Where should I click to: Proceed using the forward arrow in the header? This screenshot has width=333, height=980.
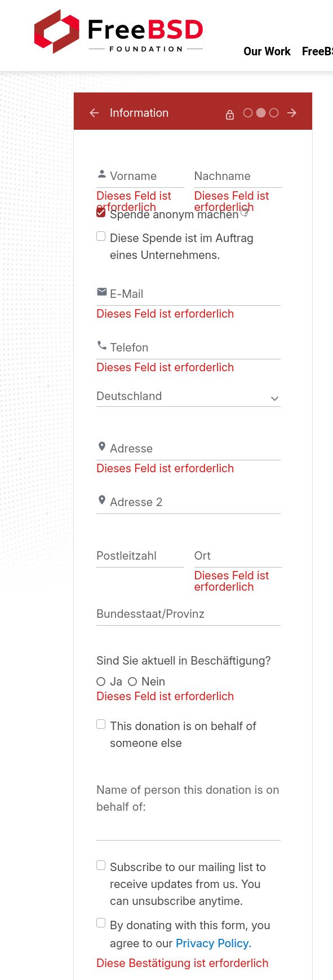click(292, 113)
